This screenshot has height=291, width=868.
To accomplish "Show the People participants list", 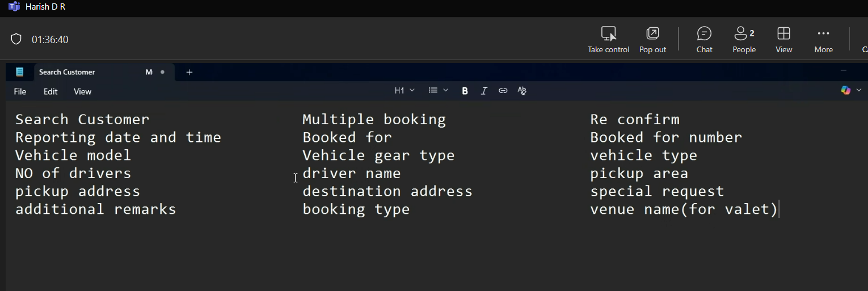I will coord(744,39).
